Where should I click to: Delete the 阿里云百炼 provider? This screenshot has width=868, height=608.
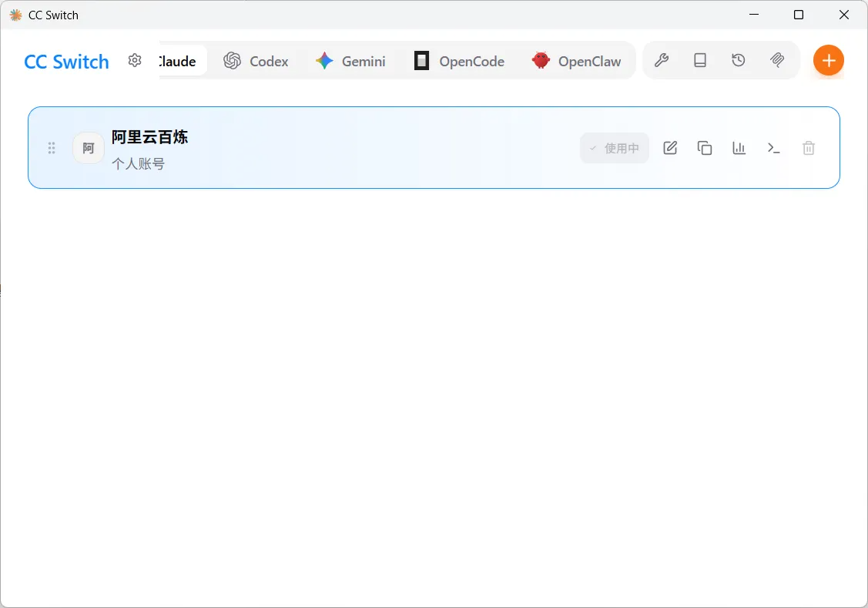[808, 148]
